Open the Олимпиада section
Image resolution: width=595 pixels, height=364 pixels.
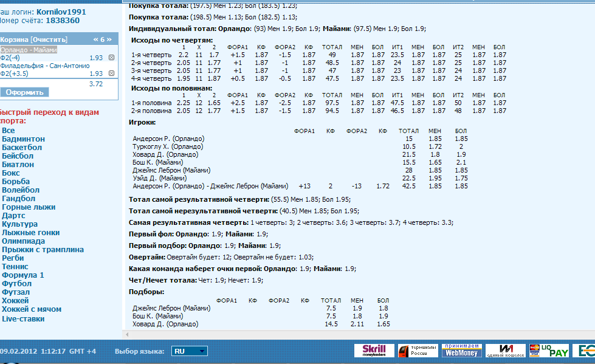pyautogui.click(x=23, y=241)
